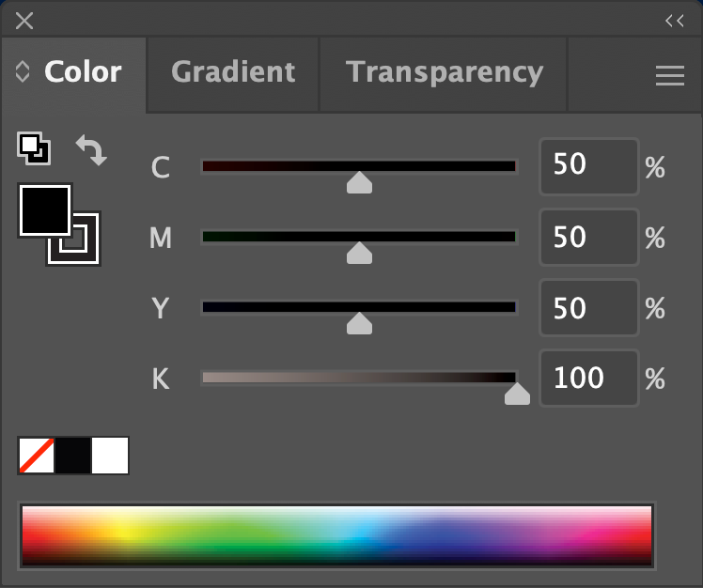Viewport: 703px width, 588px height.
Task: Select the Fill color box
Action: [44, 210]
